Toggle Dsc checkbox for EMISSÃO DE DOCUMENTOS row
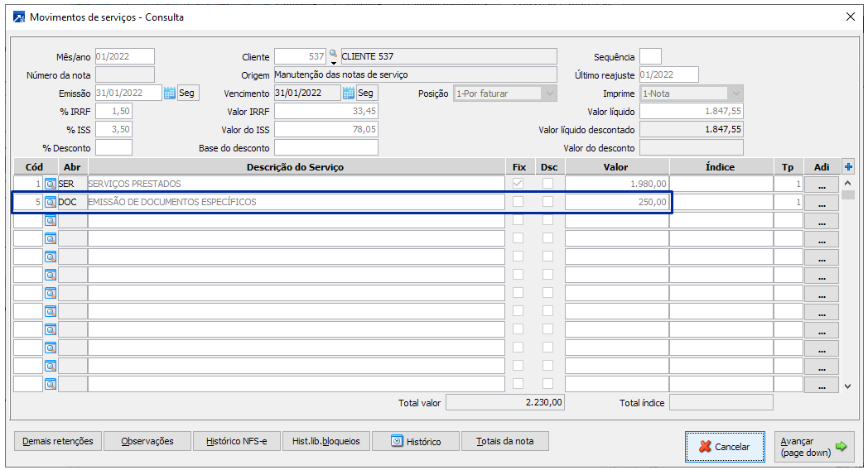 548,202
